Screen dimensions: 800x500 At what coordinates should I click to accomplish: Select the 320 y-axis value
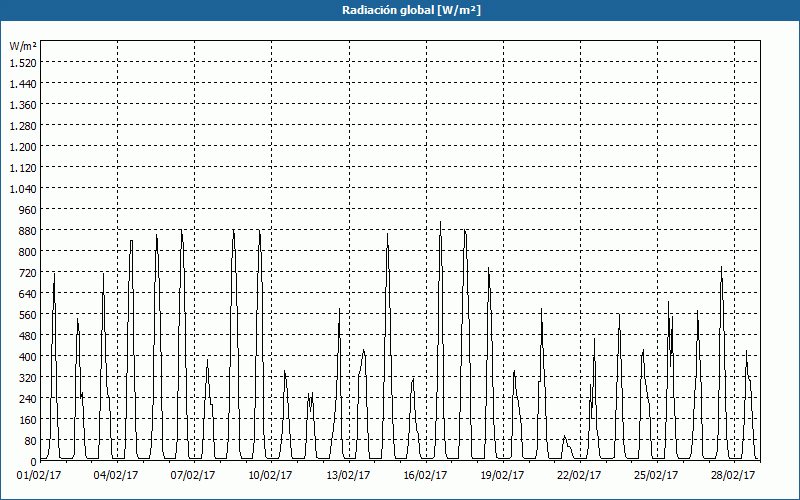tap(28, 378)
